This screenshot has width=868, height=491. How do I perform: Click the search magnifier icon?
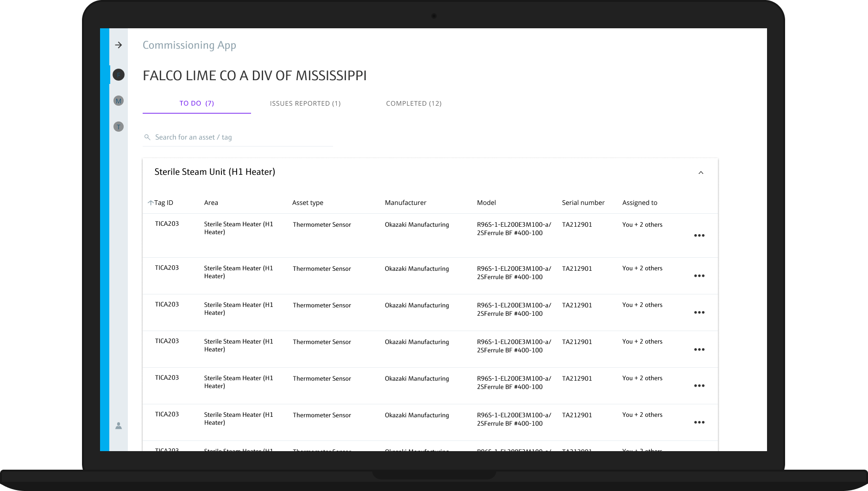click(147, 137)
